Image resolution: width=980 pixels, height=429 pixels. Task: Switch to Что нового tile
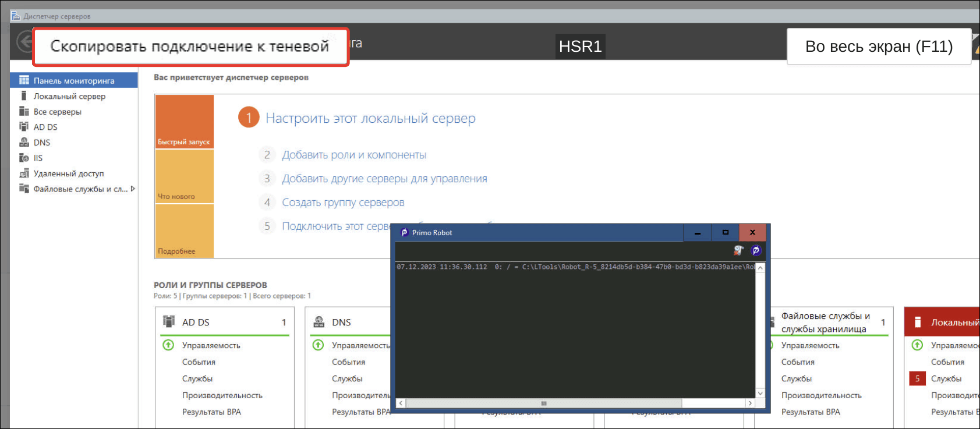point(184,176)
